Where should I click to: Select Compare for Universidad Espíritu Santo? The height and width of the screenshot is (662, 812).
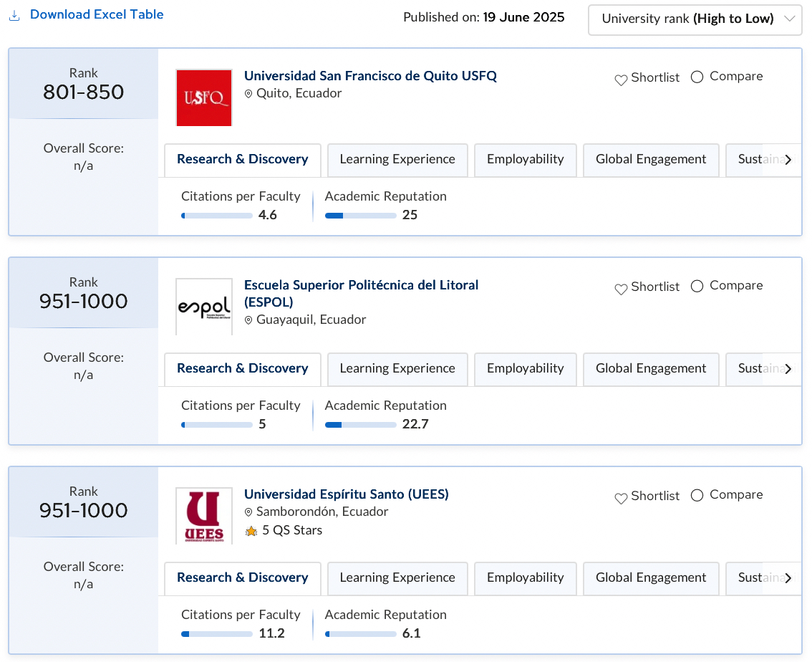pos(697,495)
